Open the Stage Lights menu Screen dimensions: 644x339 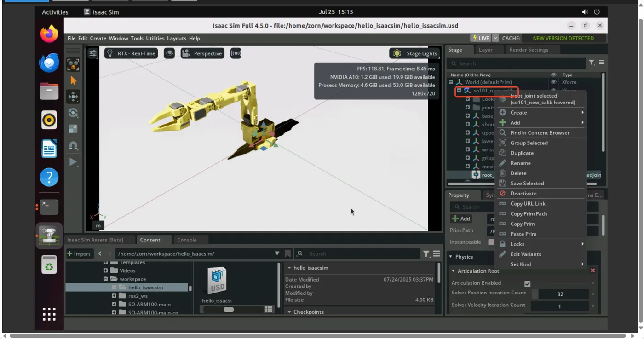click(x=415, y=53)
